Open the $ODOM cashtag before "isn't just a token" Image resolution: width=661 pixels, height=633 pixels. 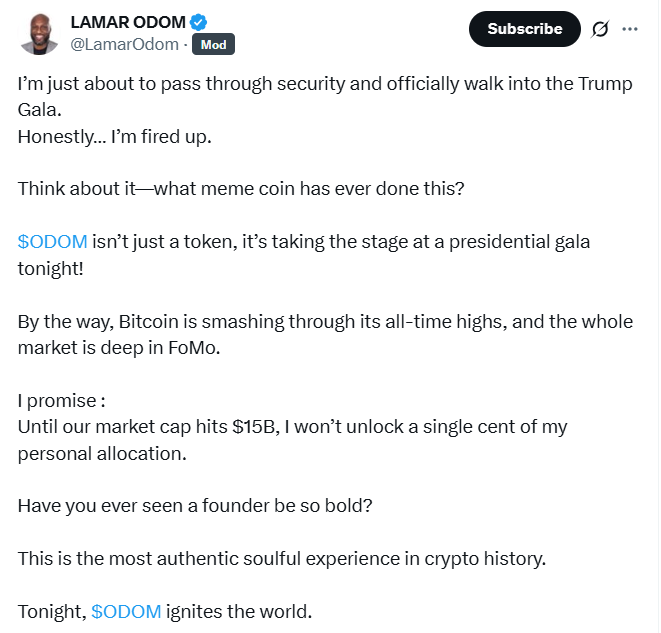(x=52, y=242)
